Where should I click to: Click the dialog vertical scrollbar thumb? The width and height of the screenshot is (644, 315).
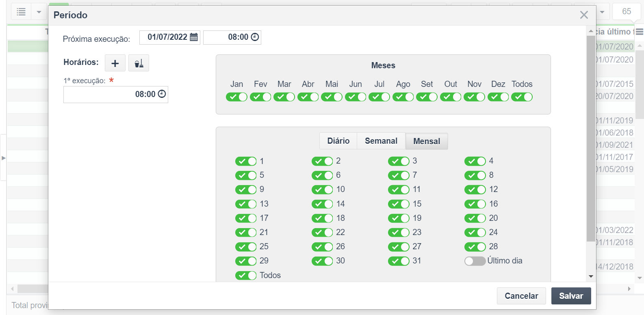(591, 138)
